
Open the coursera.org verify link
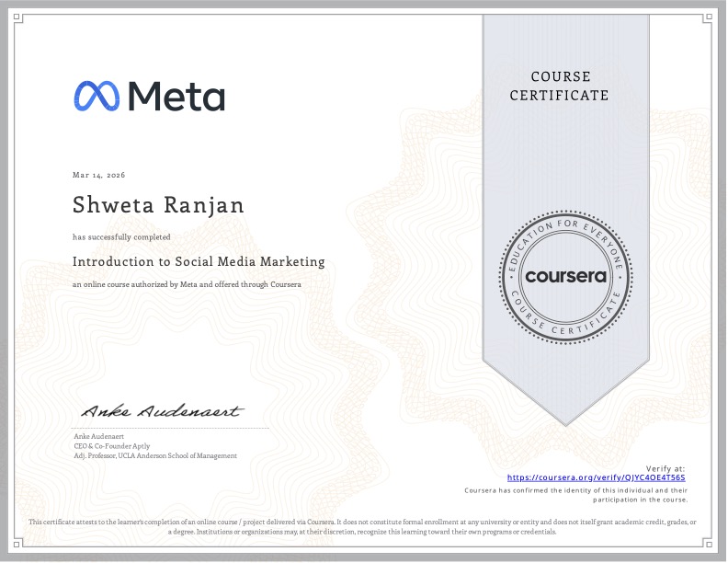tap(596, 477)
